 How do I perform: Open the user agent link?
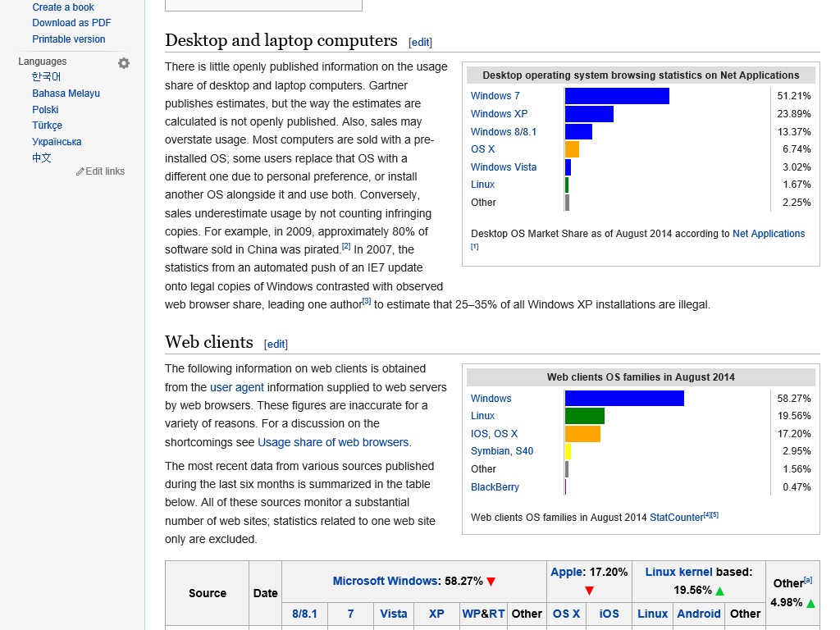[237, 387]
